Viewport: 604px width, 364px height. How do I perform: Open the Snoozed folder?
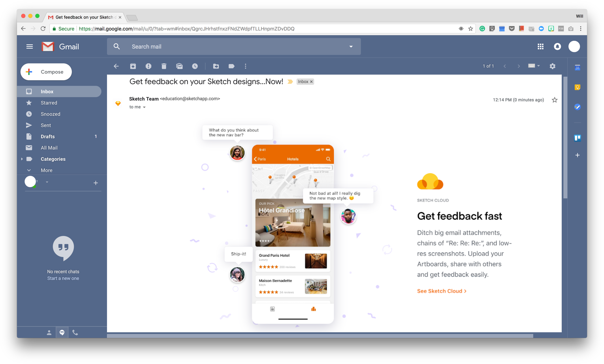[x=59, y=114]
